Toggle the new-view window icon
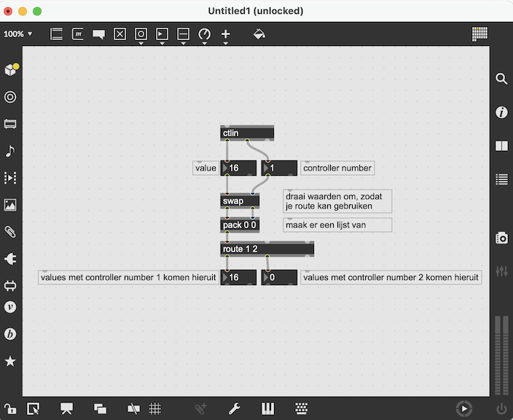513x420 pixels. [100, 409]
